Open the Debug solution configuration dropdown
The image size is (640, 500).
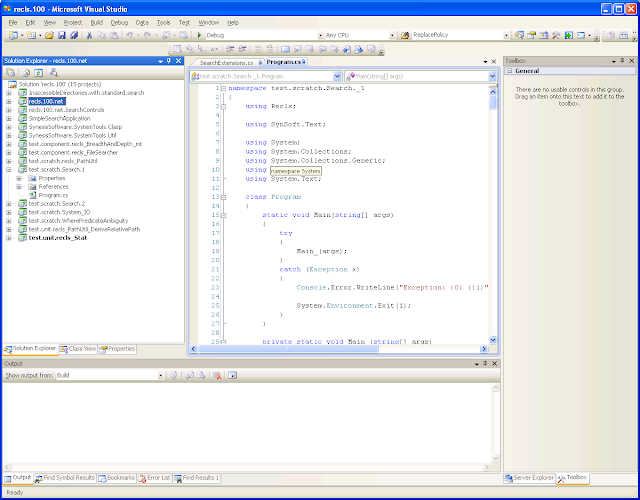(x=320, y=36)
